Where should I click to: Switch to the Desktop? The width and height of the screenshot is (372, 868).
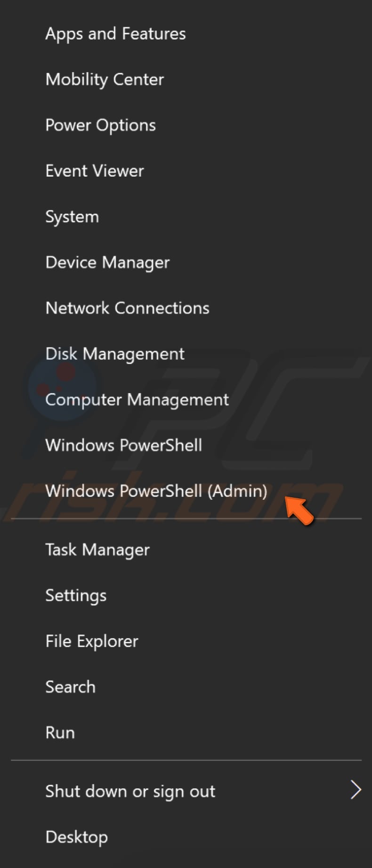77,837
